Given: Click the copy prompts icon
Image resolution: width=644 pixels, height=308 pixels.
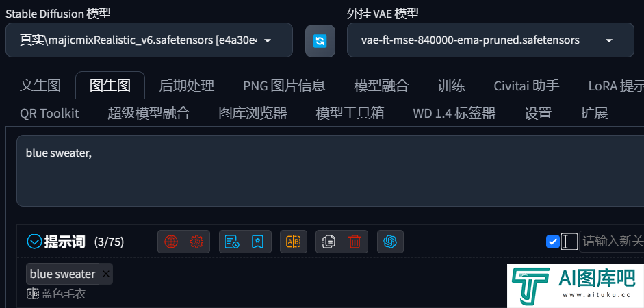Looking at the screenshot, I should (329, 242).
